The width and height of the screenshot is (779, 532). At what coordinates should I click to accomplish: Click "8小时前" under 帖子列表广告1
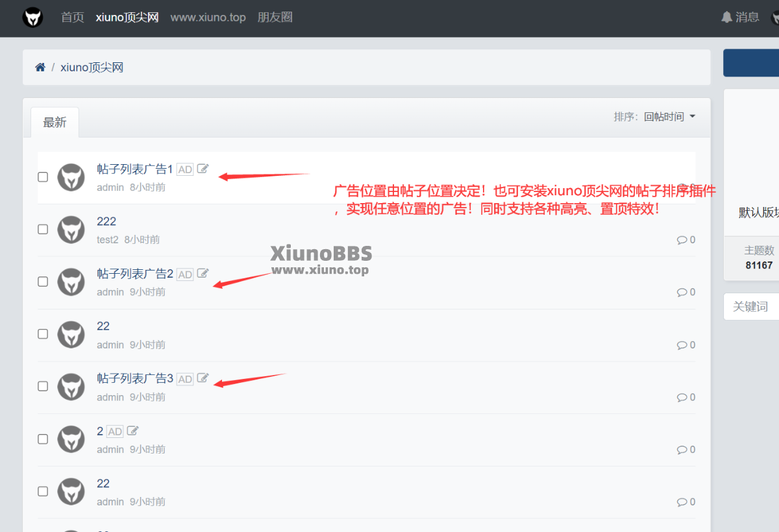[147, 187]
